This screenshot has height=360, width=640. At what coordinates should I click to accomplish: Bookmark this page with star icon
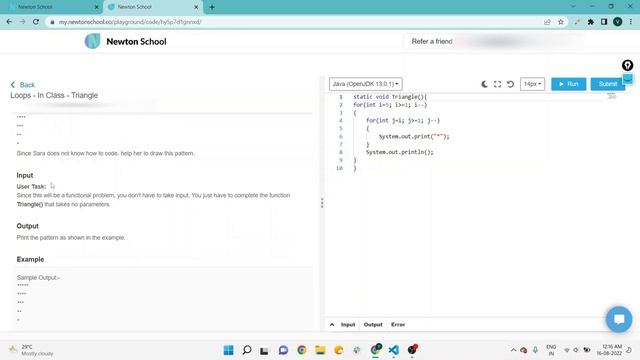pyautogui.click(x=561, y=22)
